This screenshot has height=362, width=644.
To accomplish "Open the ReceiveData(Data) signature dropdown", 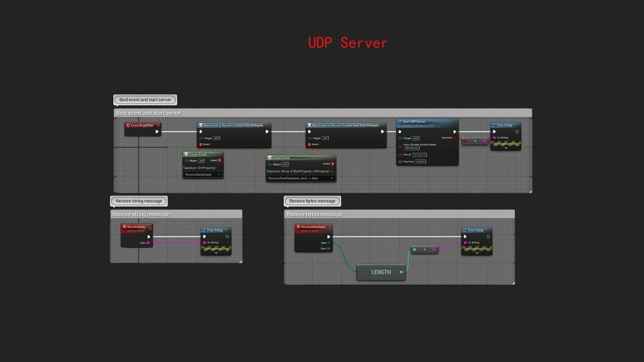I will coord(203,174).
